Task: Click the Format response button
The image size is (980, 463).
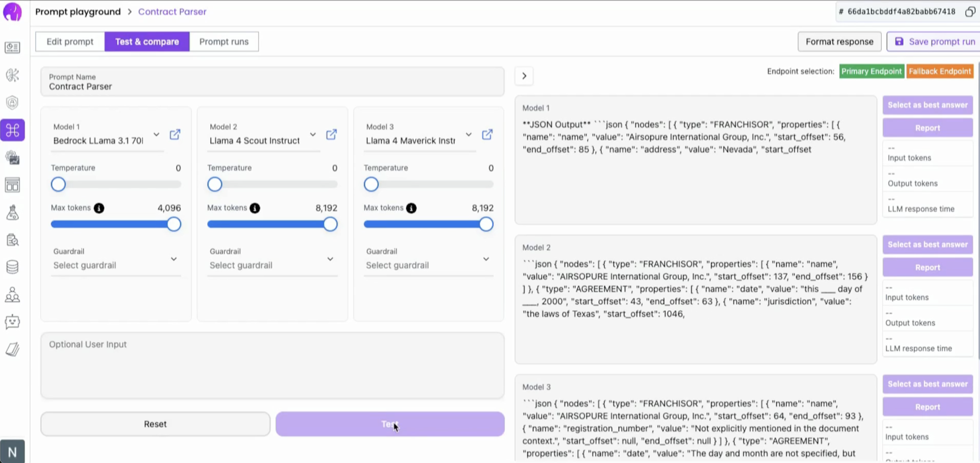Action: tap(839, 42)
